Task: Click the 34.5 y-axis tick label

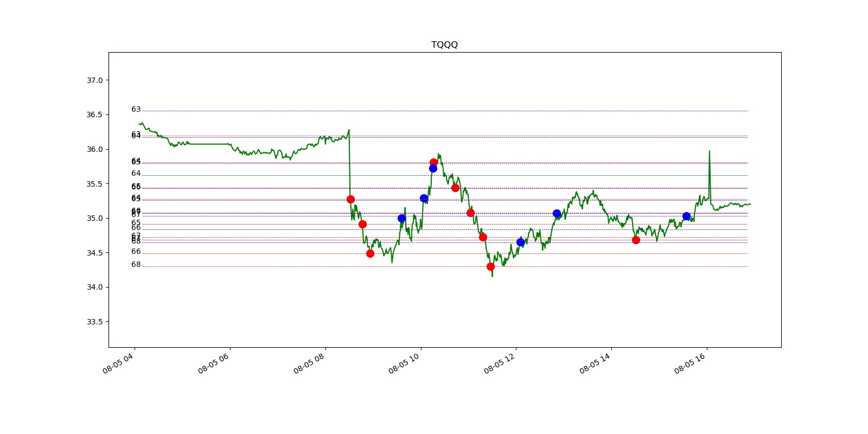Action: (94, 253)
